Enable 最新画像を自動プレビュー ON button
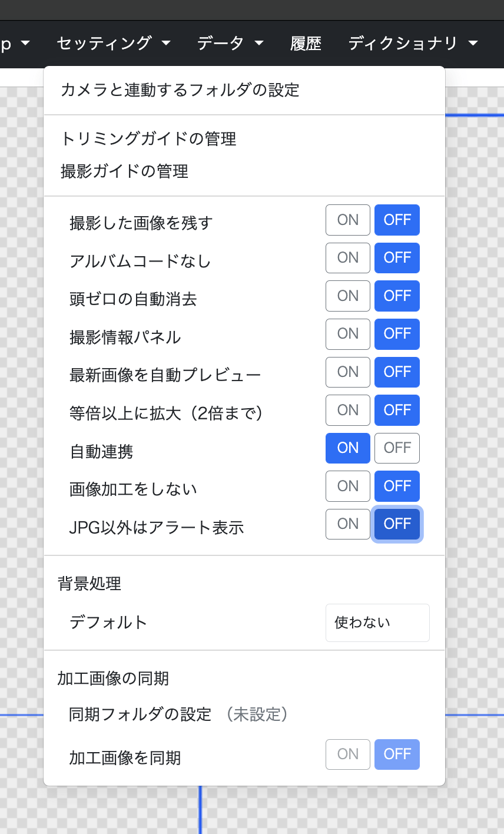The image size is (504, 834). pos(347,372)
